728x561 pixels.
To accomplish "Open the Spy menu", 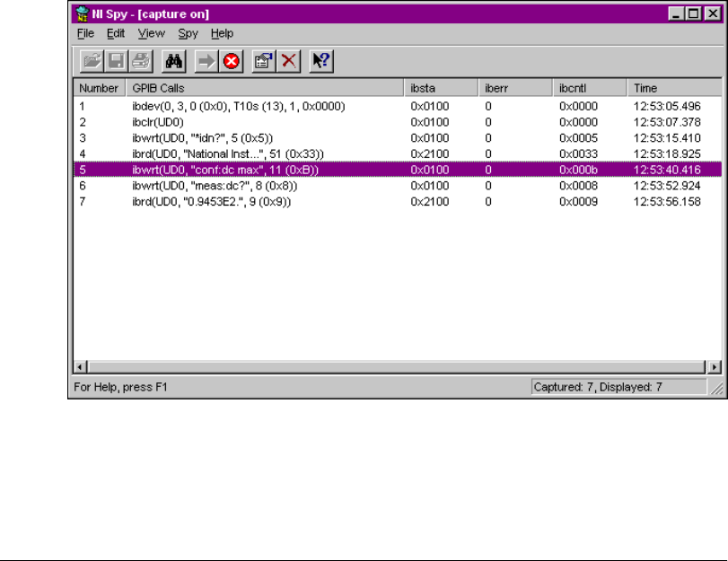I will 188,33.
